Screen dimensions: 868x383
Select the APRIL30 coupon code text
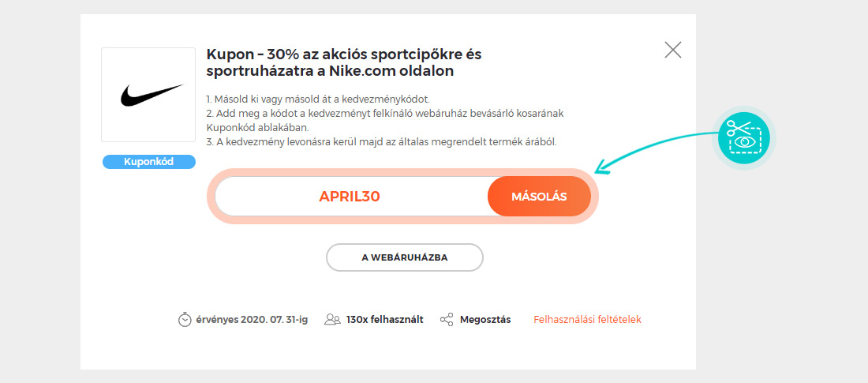pyautogui.click(x=350, y=197)
